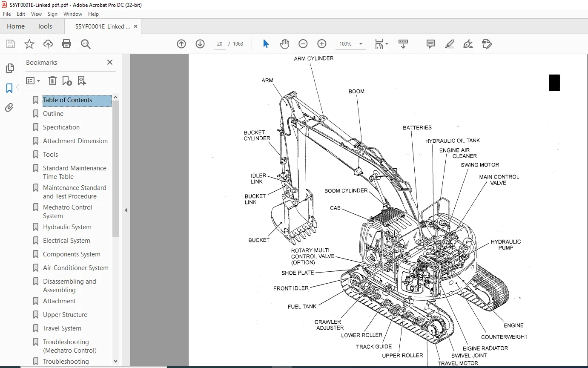Screen dimensions: 588x368
Task: Go to Components System bookmark
Action: (72, 254)
